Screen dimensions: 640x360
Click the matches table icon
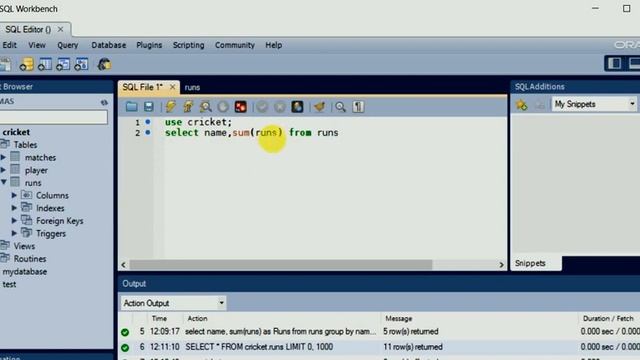pyautogui.click(x=15, y=157)
